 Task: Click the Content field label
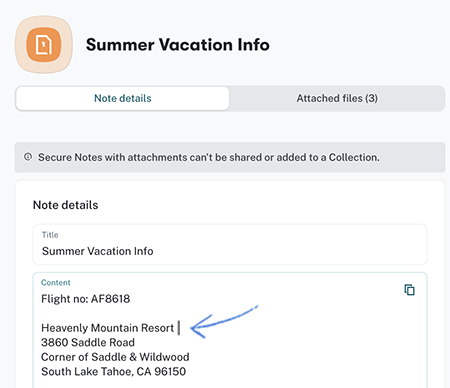(x=56, y=283)
